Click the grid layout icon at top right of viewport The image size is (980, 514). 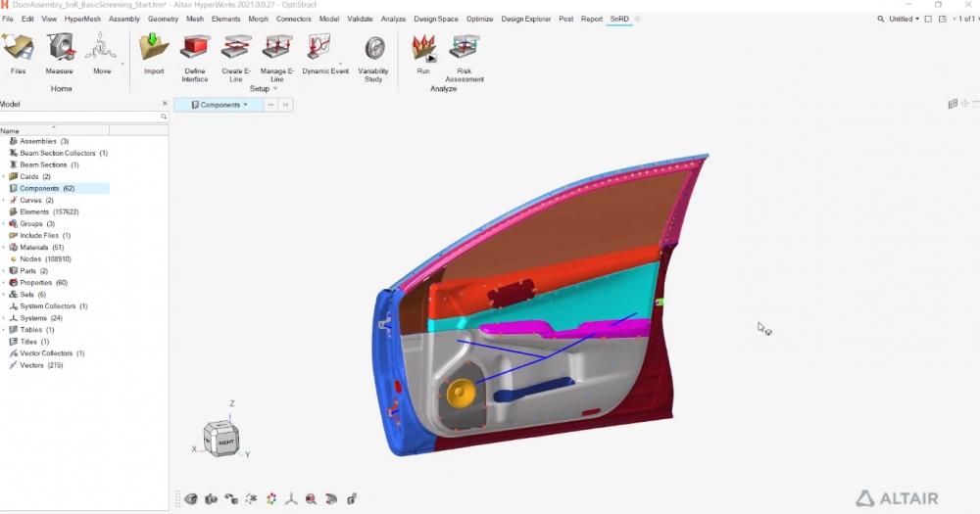coord(953,104)
